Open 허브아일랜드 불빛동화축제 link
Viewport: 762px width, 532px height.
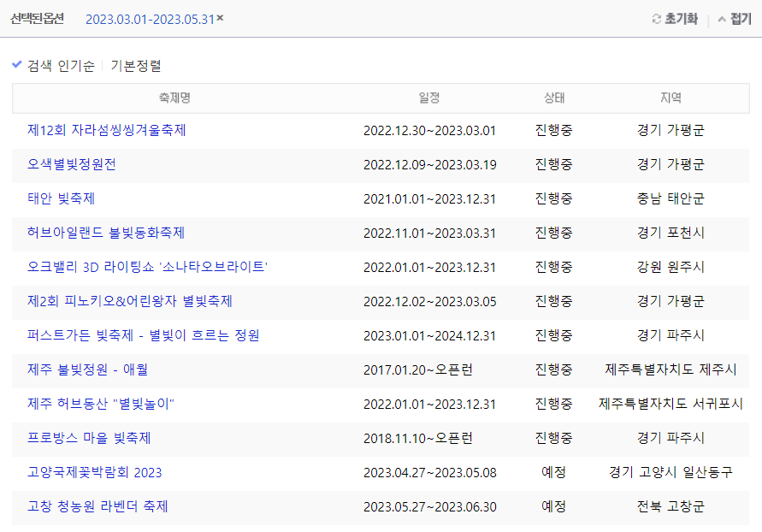tap(106, 233)
